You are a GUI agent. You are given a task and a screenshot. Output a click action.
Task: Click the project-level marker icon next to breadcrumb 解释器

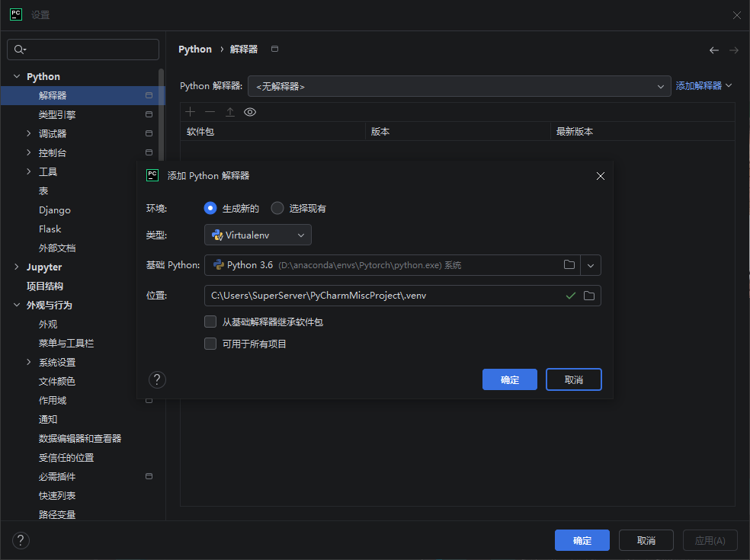coord(274,49)
